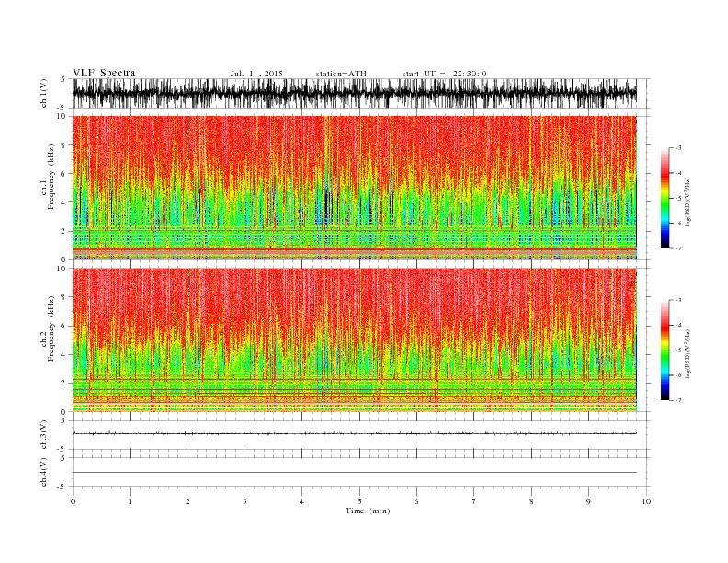
Task: Click the ch.3 waveform trace line
Action: point(354,433)
